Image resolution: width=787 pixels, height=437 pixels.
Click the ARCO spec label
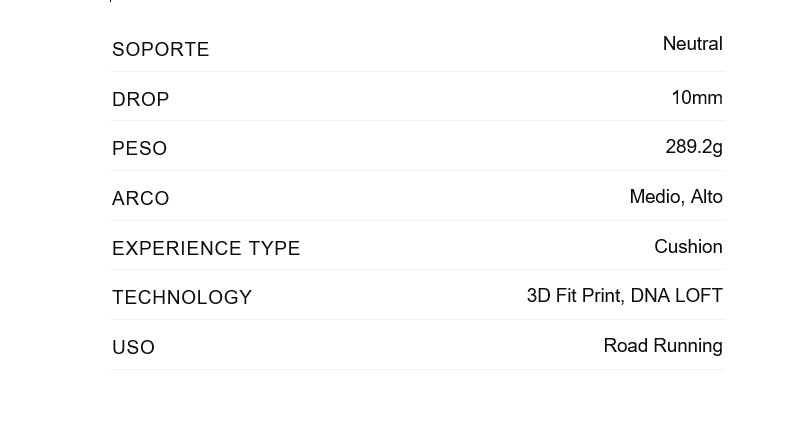click(x=141, y=199)
